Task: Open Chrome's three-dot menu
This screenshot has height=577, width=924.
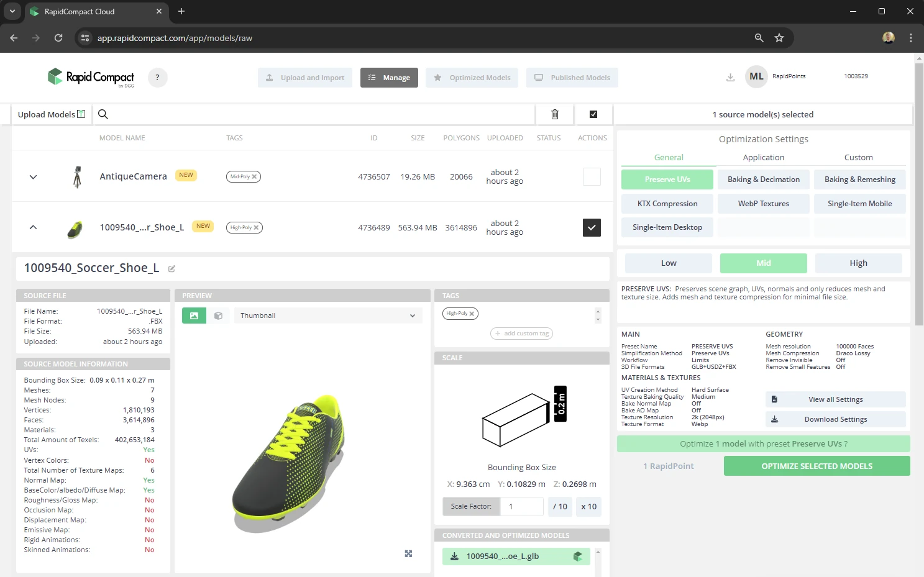Action: pyautogui.click(x=911, y=38)
